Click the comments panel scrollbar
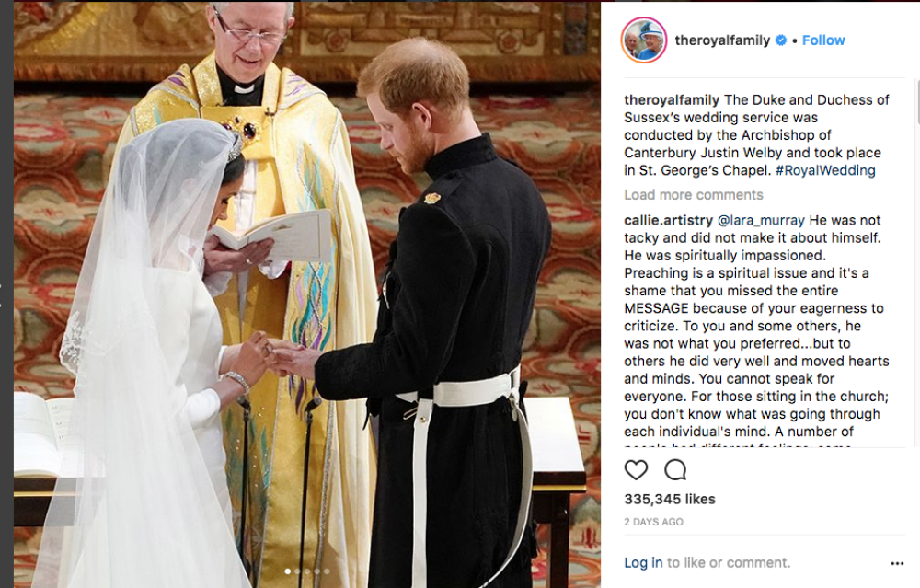 point(917,264)
